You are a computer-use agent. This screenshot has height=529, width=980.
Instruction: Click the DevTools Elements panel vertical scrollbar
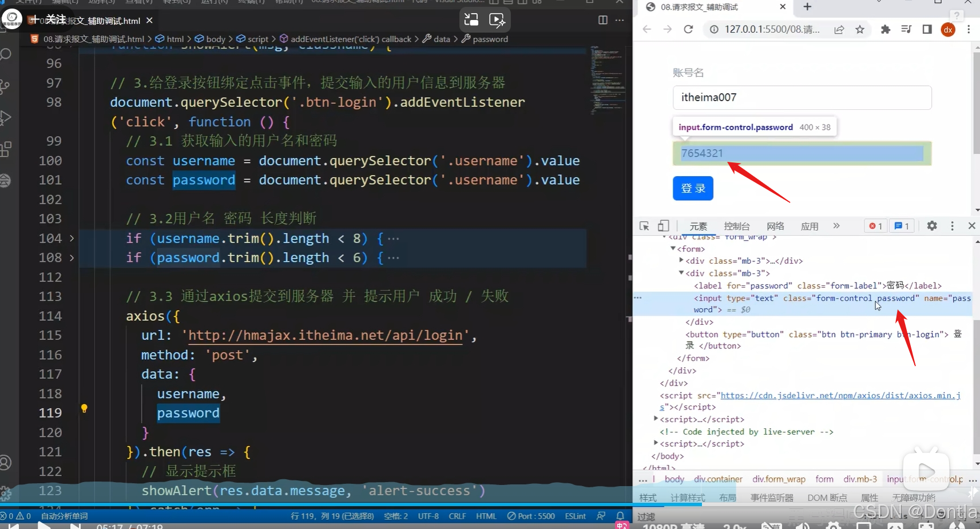(977, 352)
